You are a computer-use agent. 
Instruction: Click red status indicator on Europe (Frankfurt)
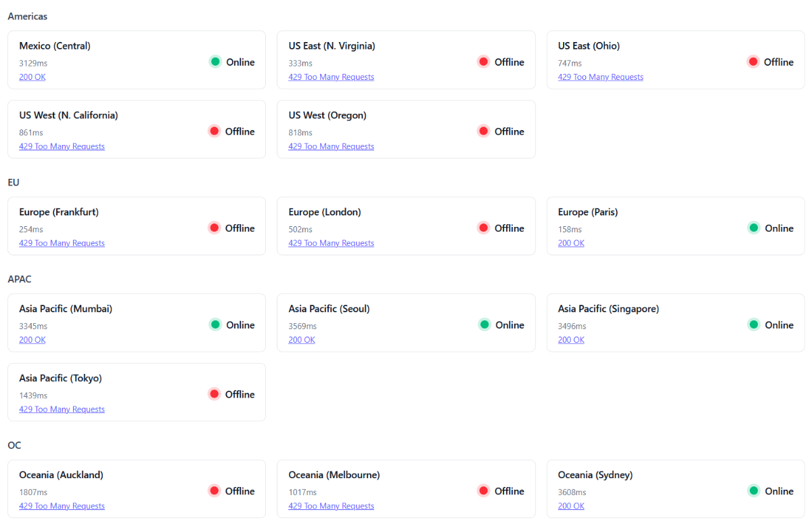point(215,228)
